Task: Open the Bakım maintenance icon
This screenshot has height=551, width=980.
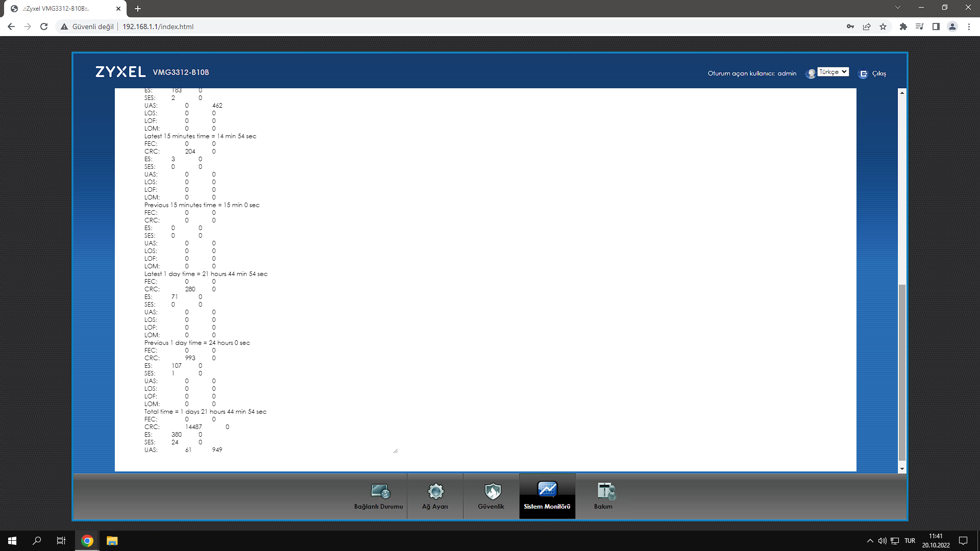Action: [x=605, y=491]
